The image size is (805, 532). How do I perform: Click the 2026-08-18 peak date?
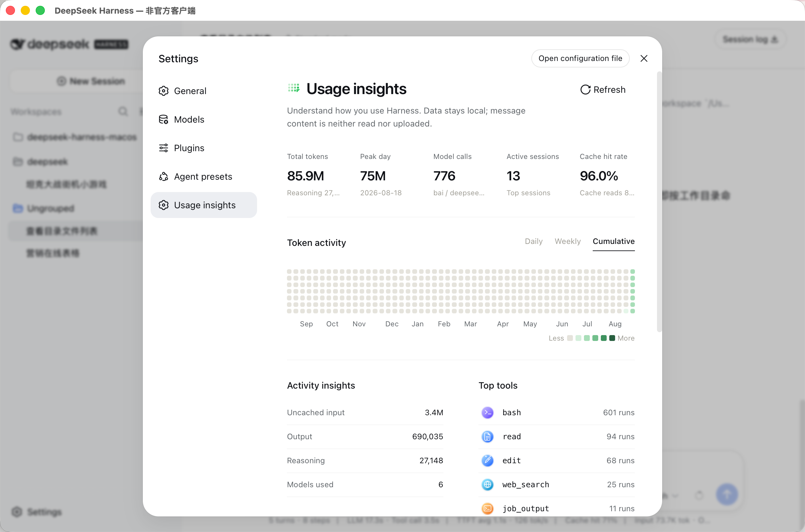[381, 193]
